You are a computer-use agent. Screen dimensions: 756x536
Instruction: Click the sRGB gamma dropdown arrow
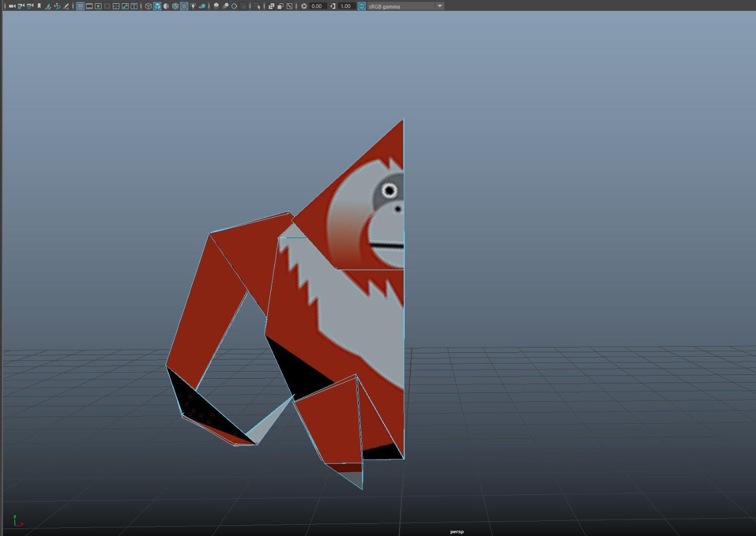(440, 6)
